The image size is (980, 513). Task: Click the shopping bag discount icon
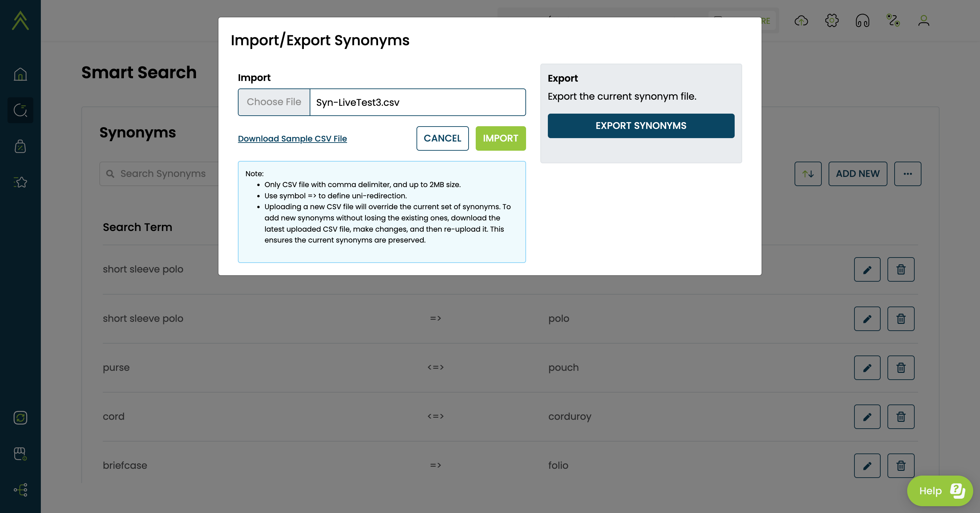(20, 146)
